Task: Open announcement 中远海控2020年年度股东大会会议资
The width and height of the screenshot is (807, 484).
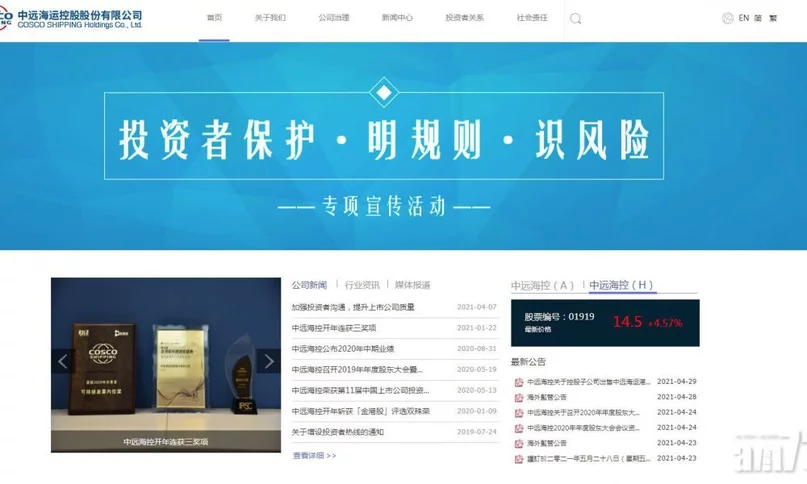Action: 584,428
